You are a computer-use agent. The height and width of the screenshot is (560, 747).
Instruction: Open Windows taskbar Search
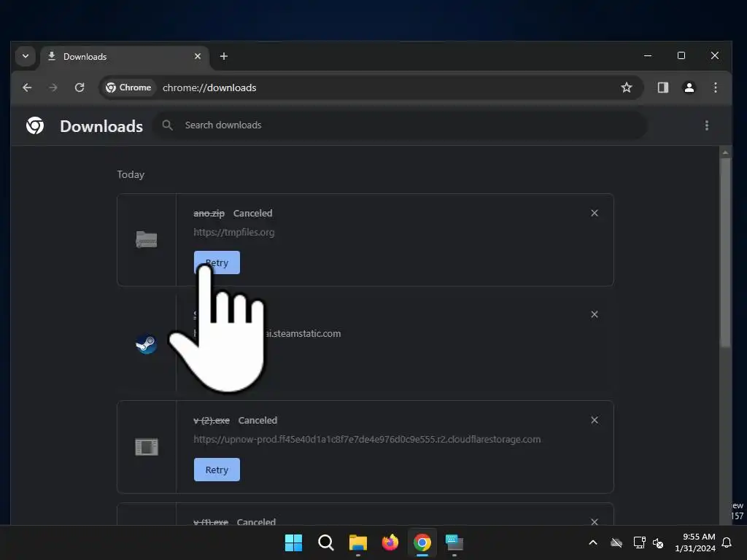[x=326, y=542]
